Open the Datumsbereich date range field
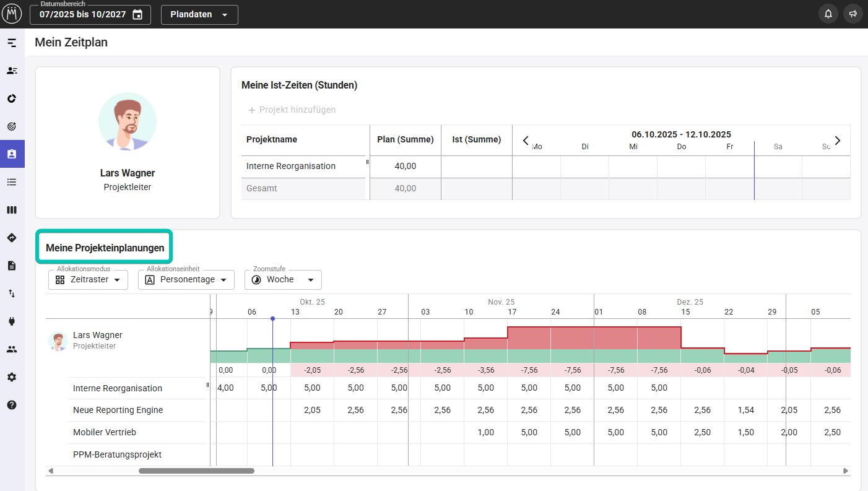 coord(90,14)
